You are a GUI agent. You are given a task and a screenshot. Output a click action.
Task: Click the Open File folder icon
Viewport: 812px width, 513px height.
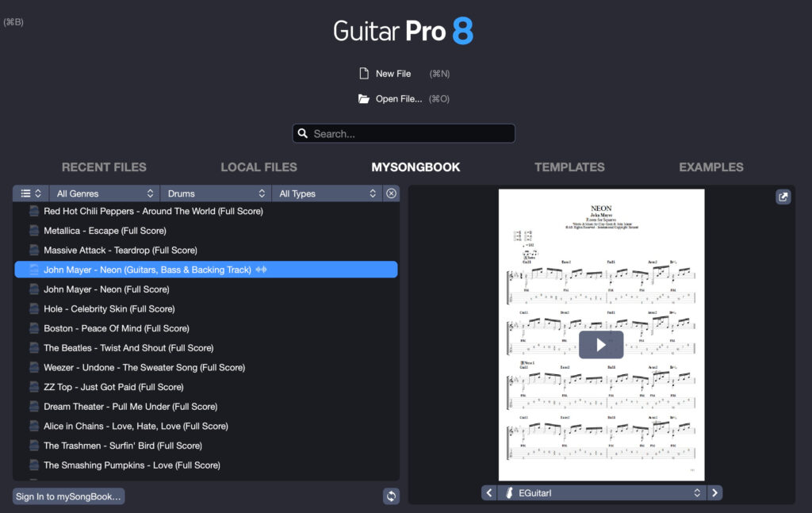364,98
